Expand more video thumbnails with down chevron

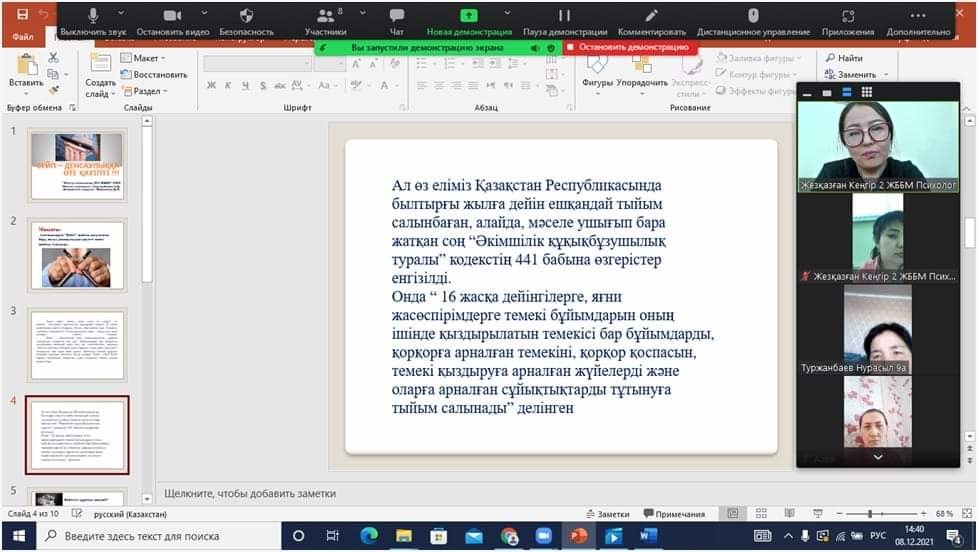(x=877, y=457)
